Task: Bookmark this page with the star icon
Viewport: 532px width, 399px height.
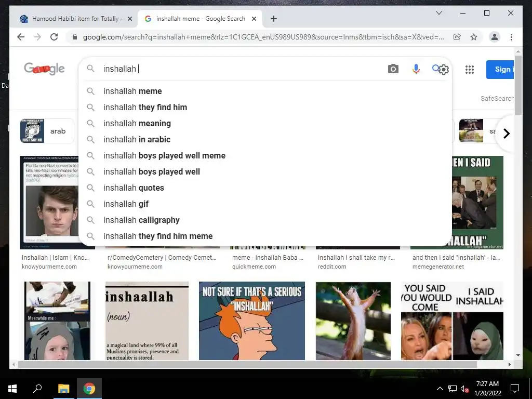Action: pos(474,37)
